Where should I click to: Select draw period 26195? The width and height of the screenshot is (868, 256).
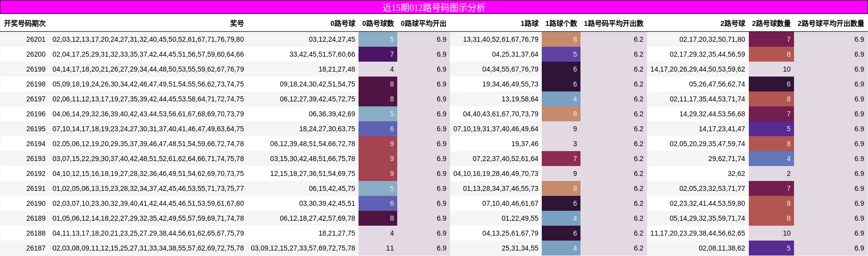(x=36, y=129)
